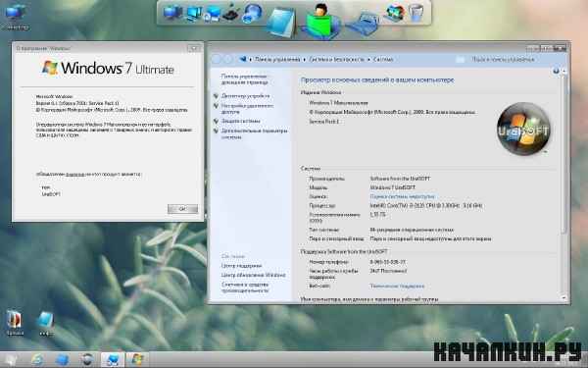Click the scroll up arrow in System window

pyautogui.click(x=563, y=71)
